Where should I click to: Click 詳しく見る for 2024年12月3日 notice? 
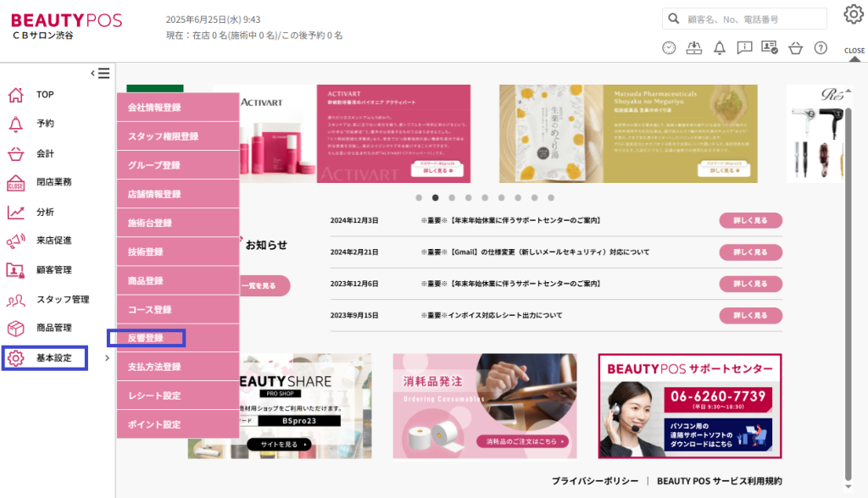point(750,220)
